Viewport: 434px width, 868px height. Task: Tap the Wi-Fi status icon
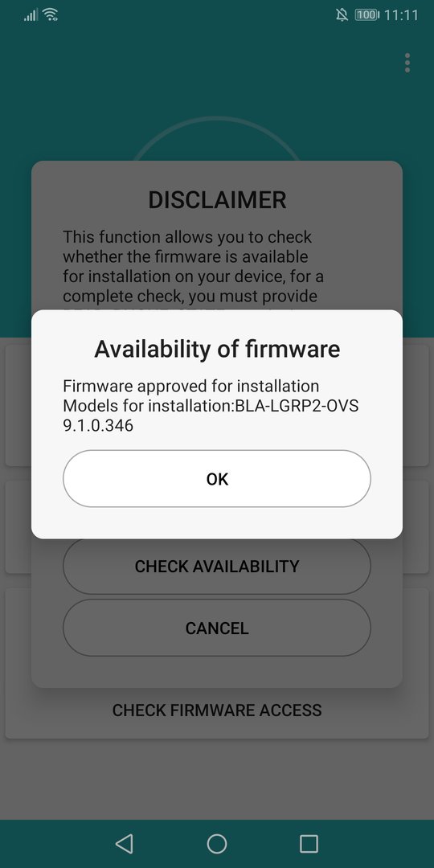tap(51, 15)
